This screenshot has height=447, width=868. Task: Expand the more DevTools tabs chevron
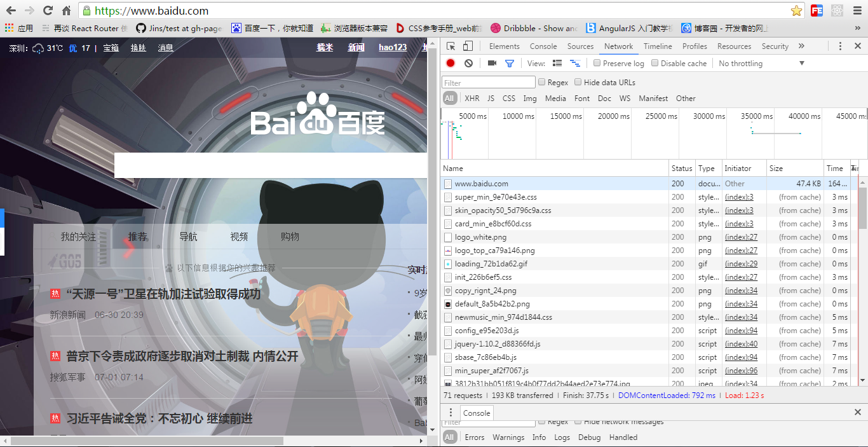point(801,46)
